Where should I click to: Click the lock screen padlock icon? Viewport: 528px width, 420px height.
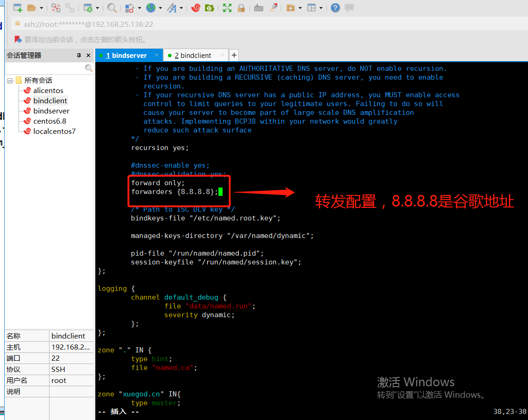click(241, 8)
